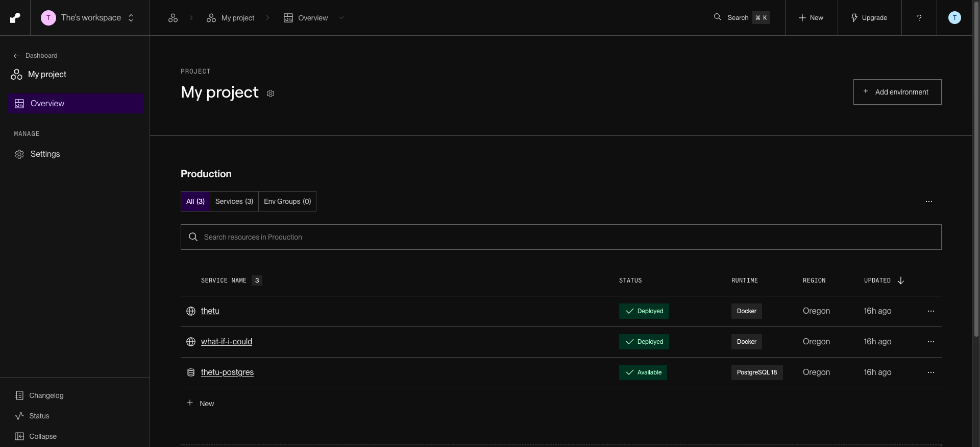Click the globe icon for thetu
The image size is (980, 447).
tap(191, 311)
